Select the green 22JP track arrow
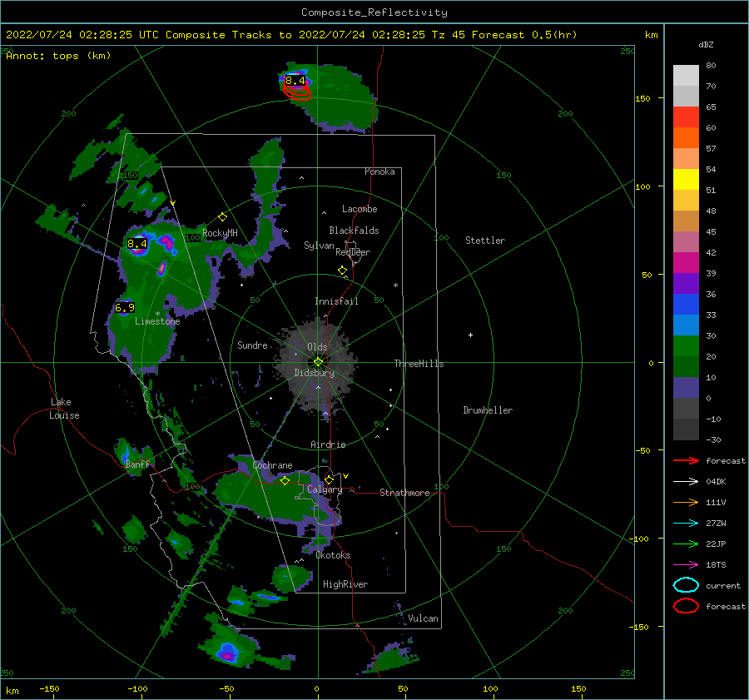The image size is (749, 700). [686, 544]
